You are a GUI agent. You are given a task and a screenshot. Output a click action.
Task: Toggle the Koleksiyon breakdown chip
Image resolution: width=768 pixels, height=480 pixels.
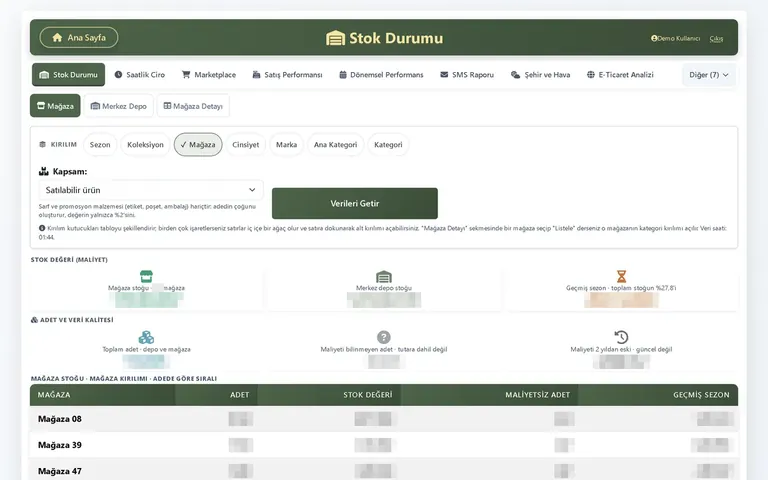tap(145, 144)
